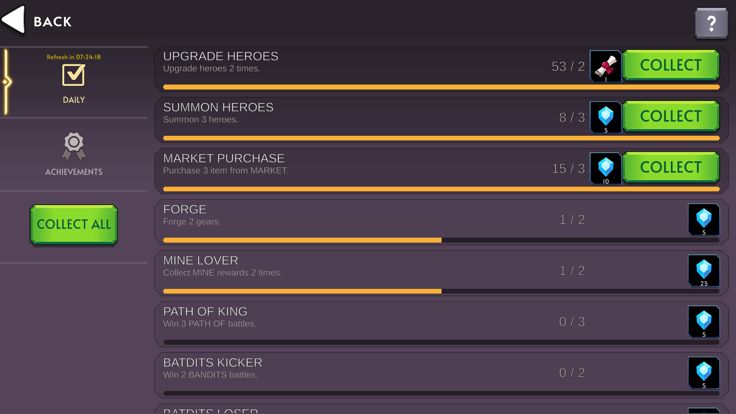Switch to the Achievements tab
736x414 pixels.
click(73, 153)
